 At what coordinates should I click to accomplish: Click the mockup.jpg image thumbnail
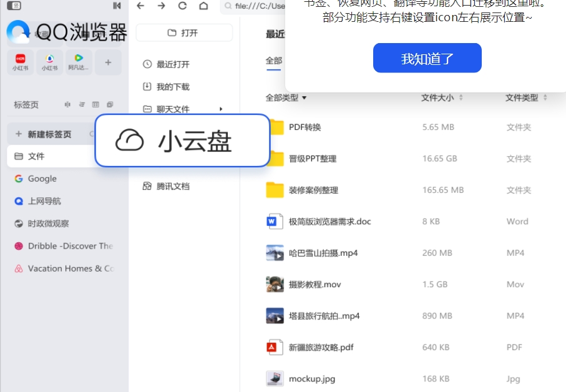pos(275,379)
